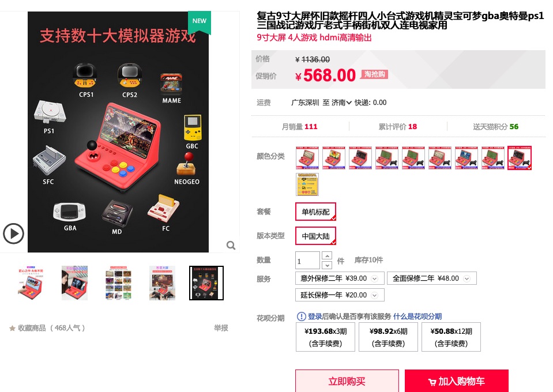Click the 淘抢购 promotion tag
553x392 pixels.
point(374,74)
